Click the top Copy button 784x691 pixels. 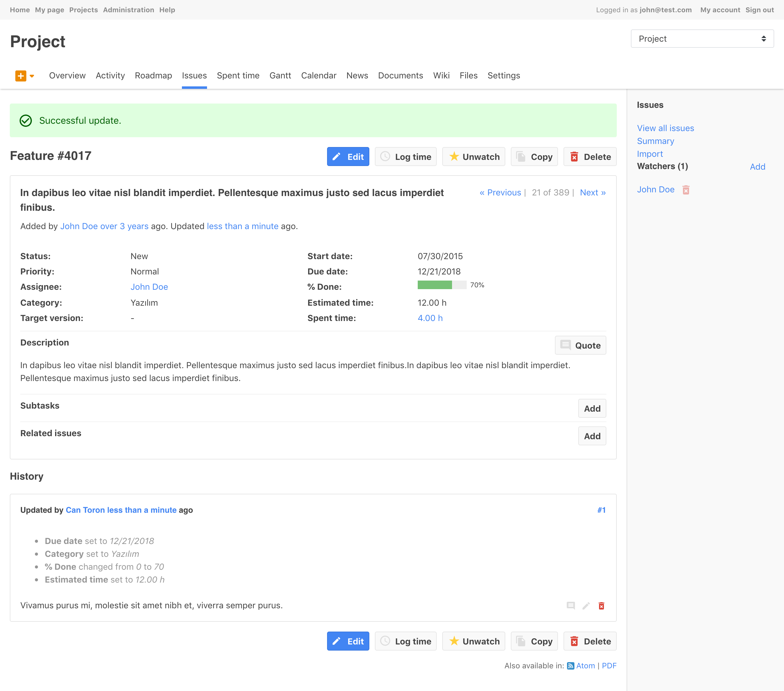click(x=534, y=157)
